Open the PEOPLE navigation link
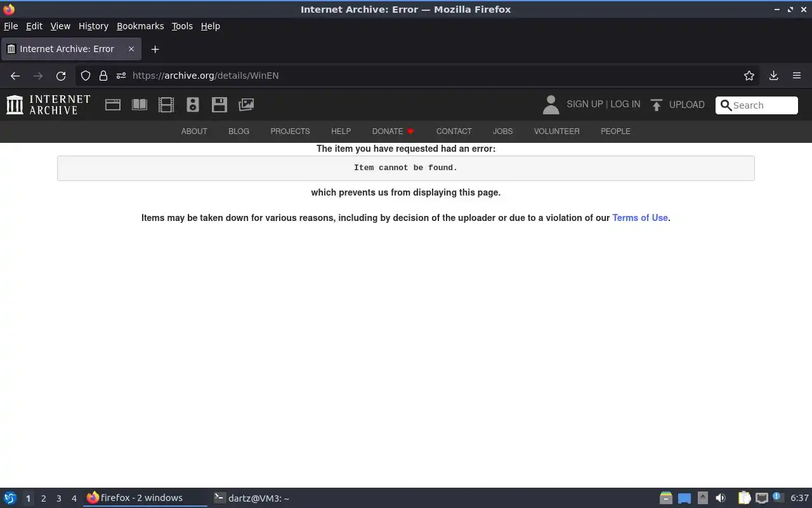 (x=615, y=131)
